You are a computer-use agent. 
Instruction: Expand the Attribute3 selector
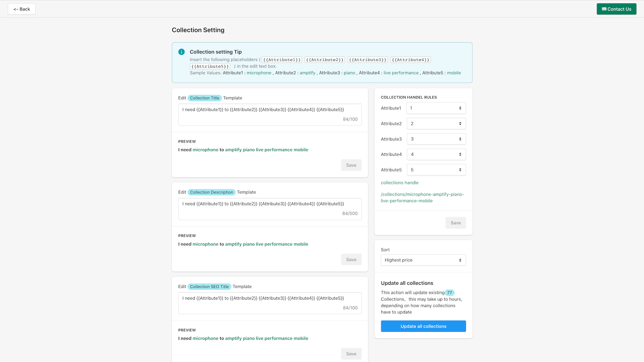pyautogui.click(x=436, y=139)
